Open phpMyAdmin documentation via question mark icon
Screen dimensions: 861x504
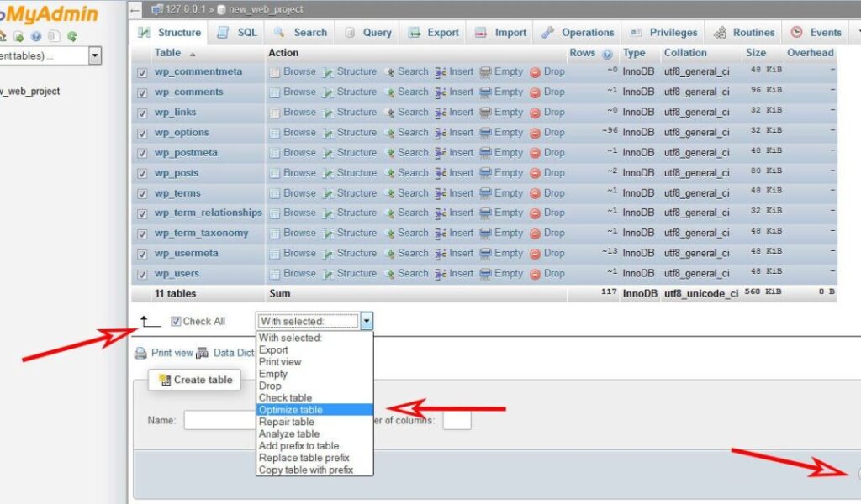click(36, 37)
